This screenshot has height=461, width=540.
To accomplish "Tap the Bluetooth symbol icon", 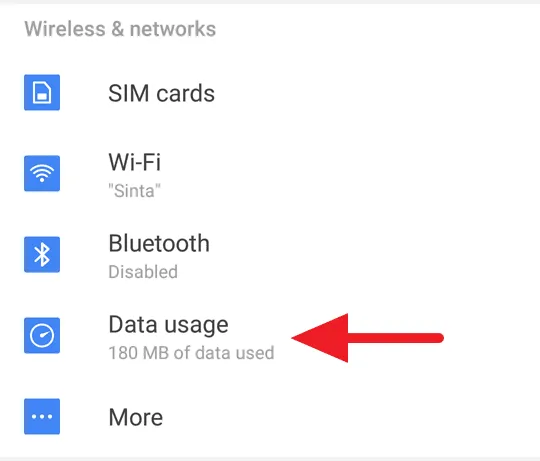I will 42,254.
